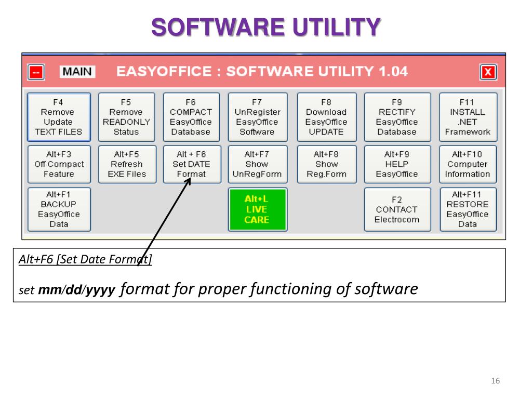Launch the green Alt+L LIVE CARE button
Viewport: 532px width, 399px height.
click(258, 210)
